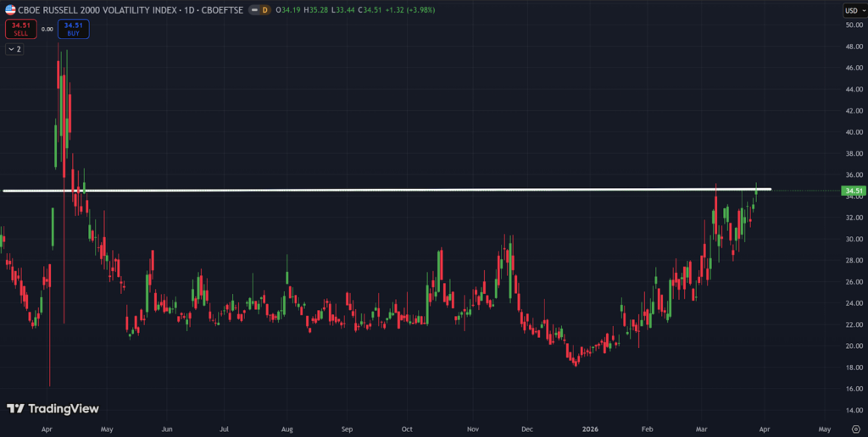868x437 pixels.
Task: Select the white horizontal line on chart
Action: click(424, 190)
